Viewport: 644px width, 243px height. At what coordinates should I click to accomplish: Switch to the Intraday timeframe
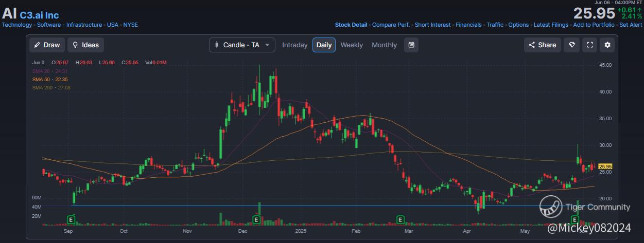pyautogui.click(x=294, y=45)
